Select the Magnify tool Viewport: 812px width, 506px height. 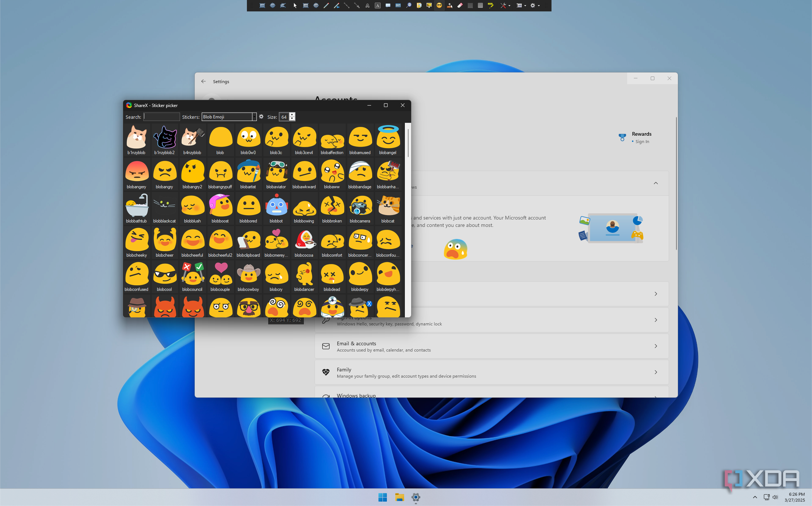point(408,6)
